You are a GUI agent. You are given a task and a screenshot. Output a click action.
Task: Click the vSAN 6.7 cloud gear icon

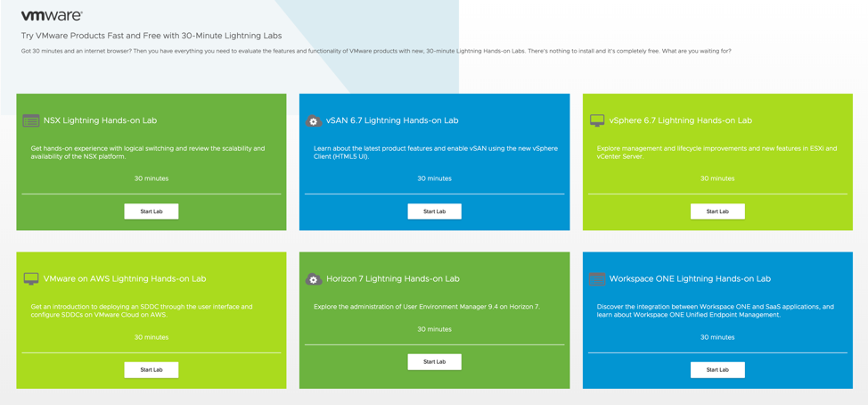[x=314, y=120]
